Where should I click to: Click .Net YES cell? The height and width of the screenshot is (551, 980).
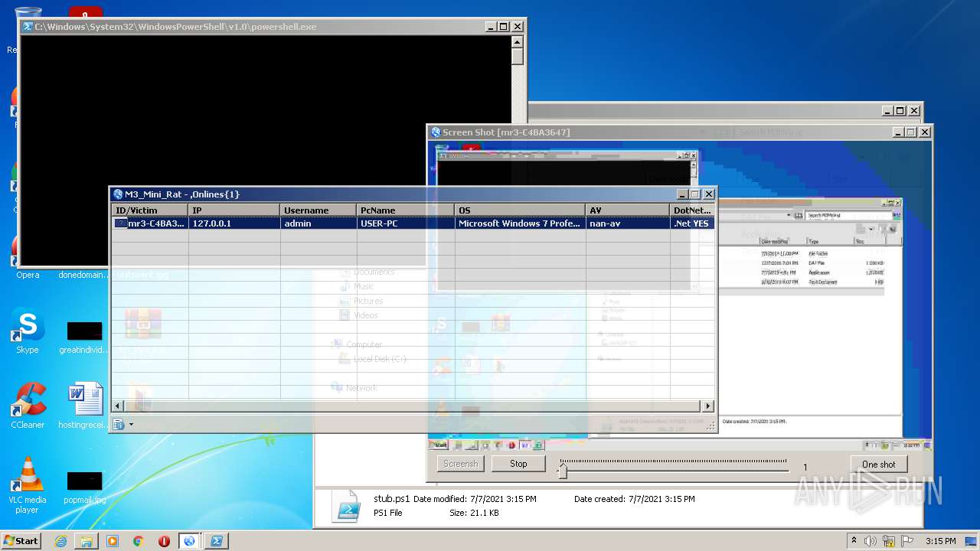(693, 223)
